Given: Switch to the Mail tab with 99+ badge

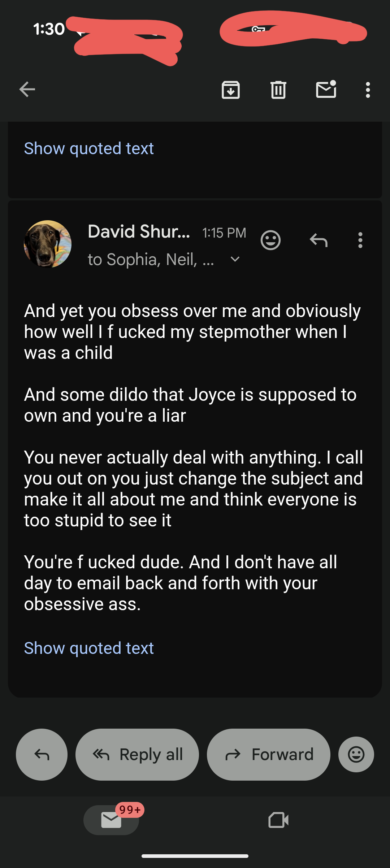Looking at the screenshot, I should [111, 820].
